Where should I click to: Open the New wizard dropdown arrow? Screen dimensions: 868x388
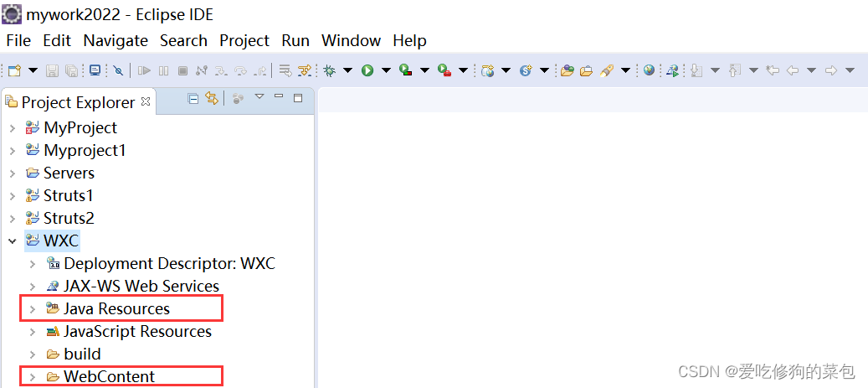coord(33,70)
